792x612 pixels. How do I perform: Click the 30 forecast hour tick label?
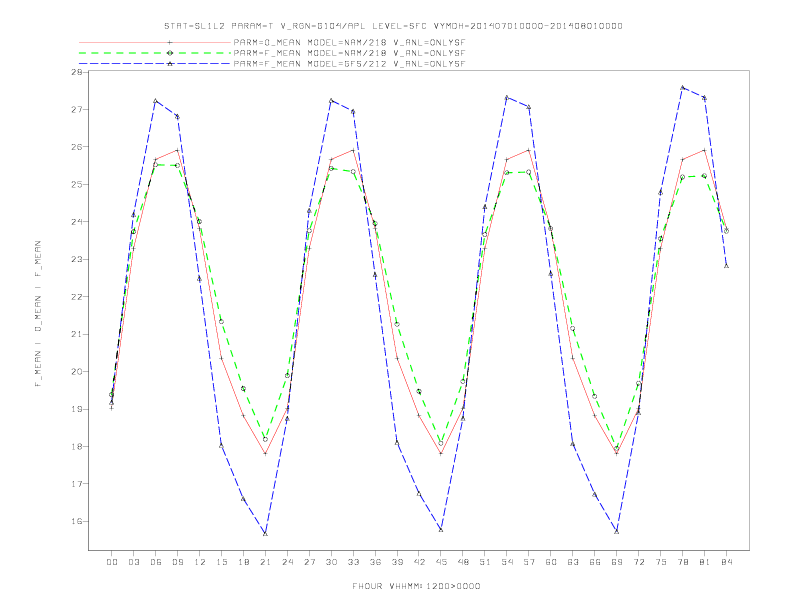point(331,562)
